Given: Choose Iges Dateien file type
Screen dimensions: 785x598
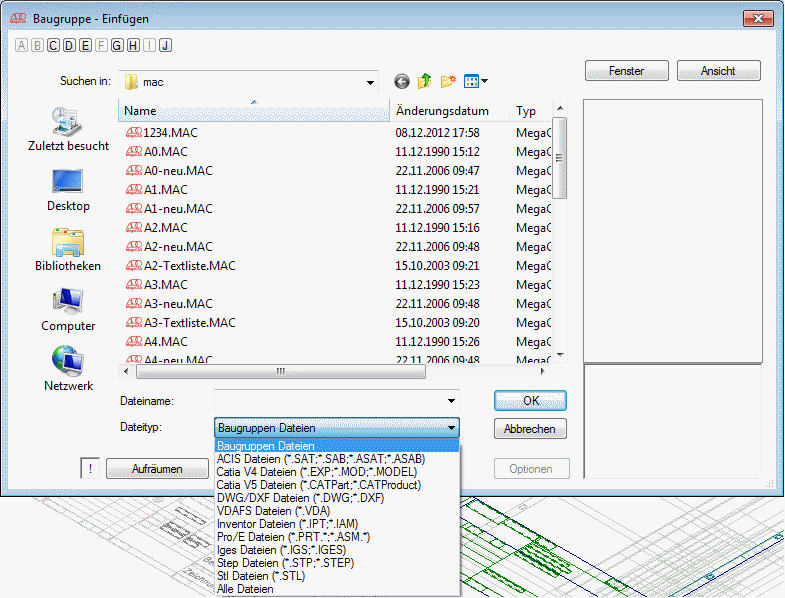Looking at the screenshot, I should 337,550.
